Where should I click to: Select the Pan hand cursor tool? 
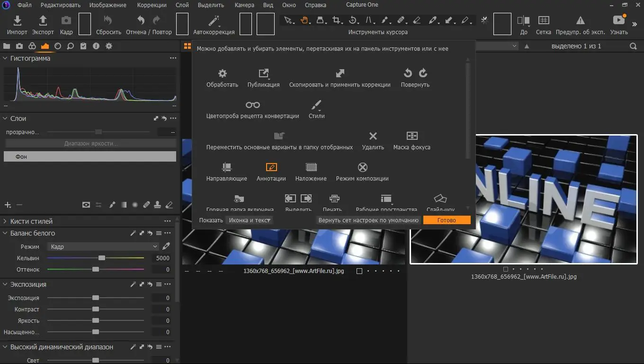304,20
